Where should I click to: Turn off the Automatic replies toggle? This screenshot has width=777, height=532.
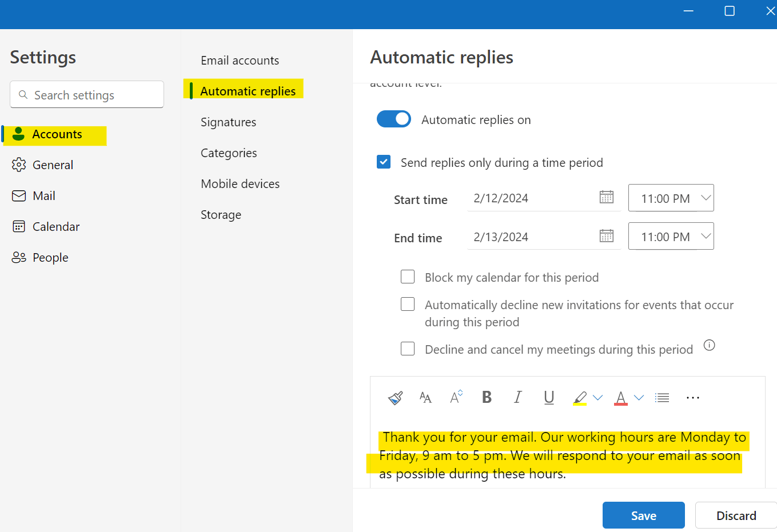tap(394, 119)
